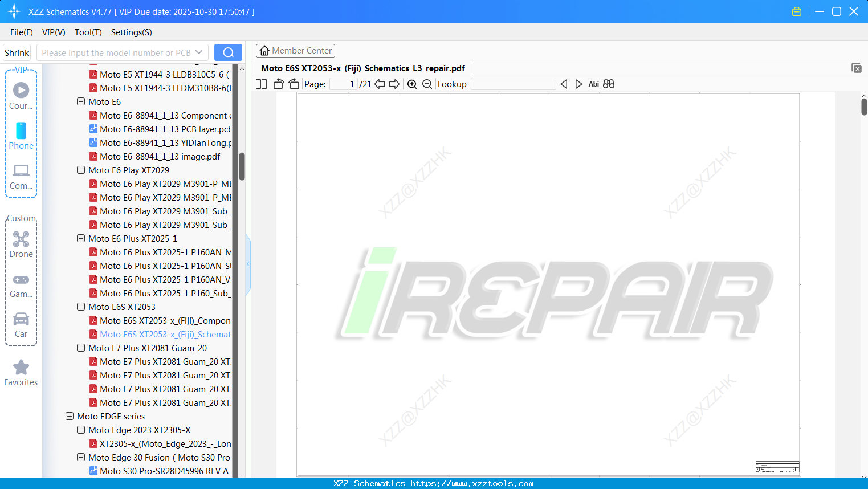Click the xzztools.com link in status bar
Screen dimensions: 868x489
point(472,483)
